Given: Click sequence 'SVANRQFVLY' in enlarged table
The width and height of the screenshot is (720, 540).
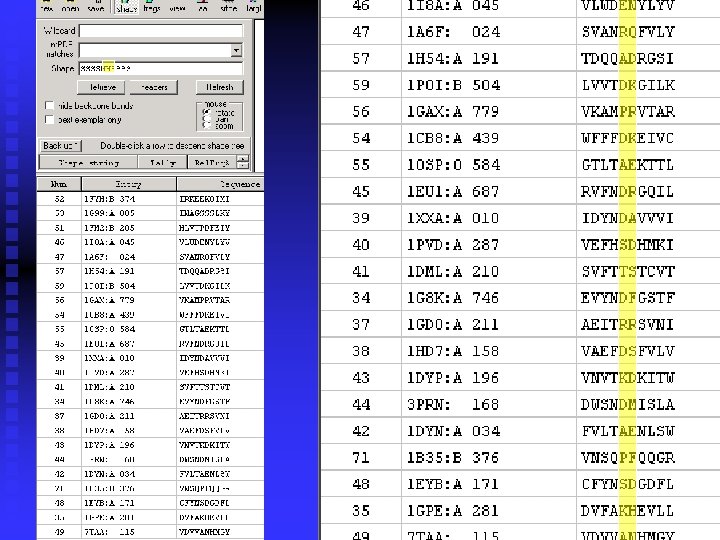Looking at the screenshot, I should [628, 32].
